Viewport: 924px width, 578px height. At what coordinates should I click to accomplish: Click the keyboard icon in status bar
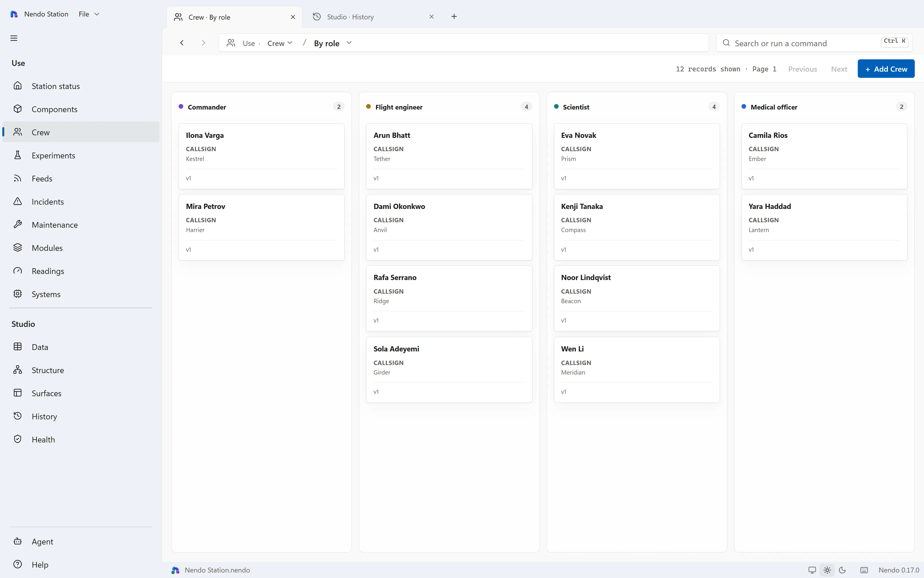[x=864, y=570]
